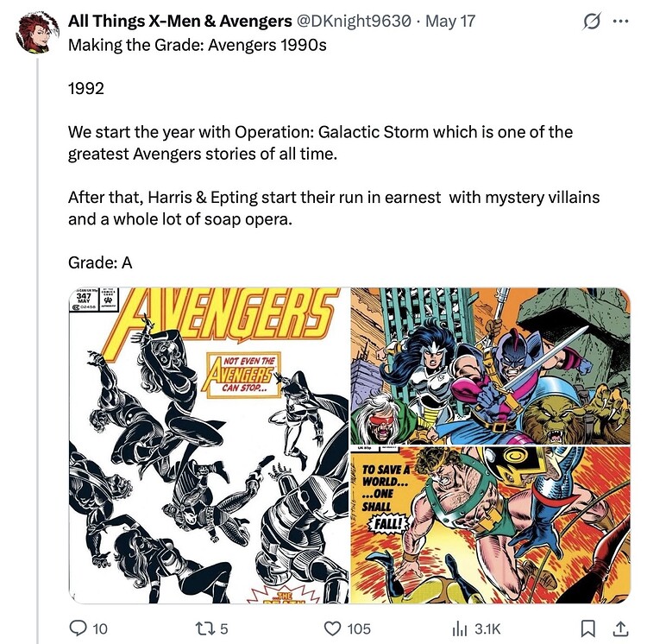Click the post text about Operation: Galactic Storm
This screenshot has height=644, width=647.
320,142
